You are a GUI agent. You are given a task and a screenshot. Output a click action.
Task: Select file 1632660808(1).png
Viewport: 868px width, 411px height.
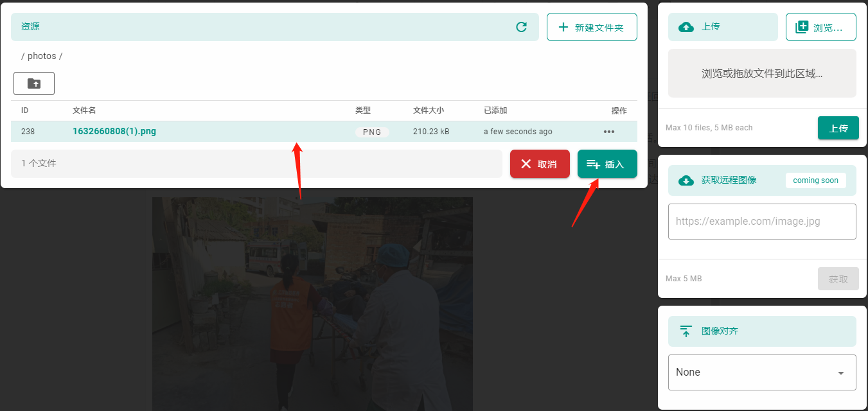click(114, 132)
